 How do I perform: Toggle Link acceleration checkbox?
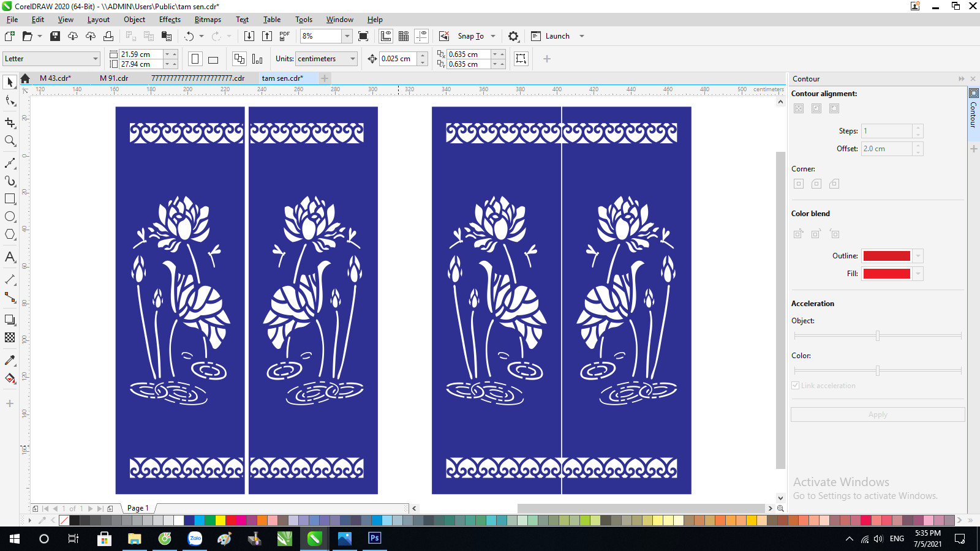point(796,386)
